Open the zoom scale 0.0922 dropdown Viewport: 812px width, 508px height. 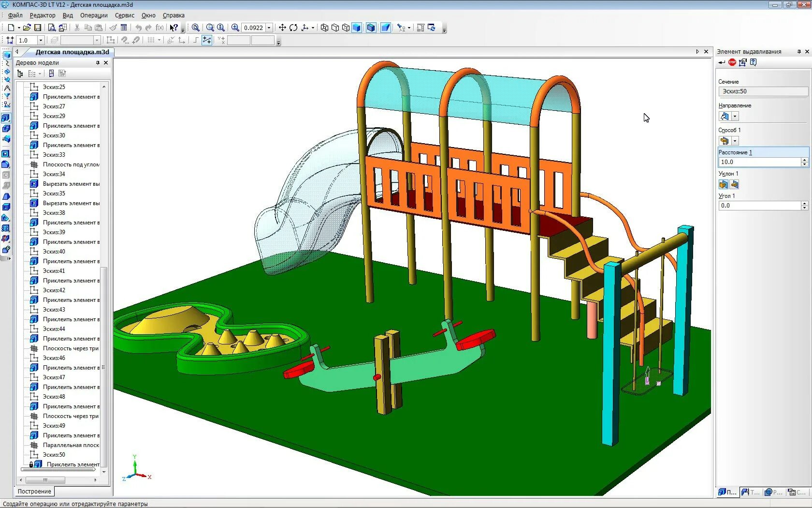[x=269, y=28]
